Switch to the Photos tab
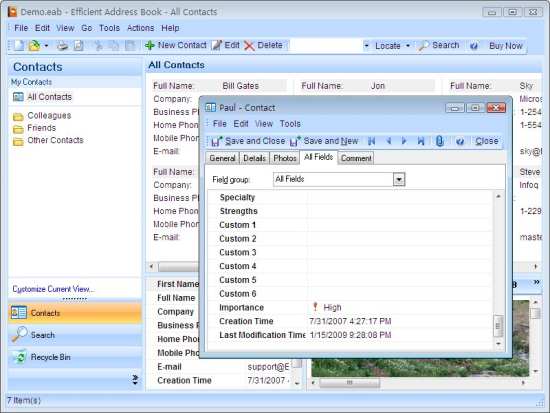The image size is (550, 413). click(x=284, y=158)
